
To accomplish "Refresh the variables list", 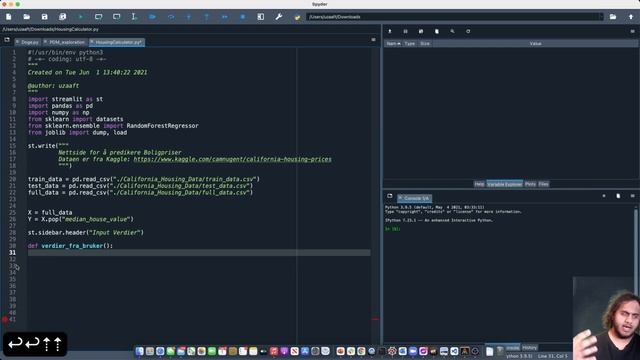I will [x=468, y=31].
